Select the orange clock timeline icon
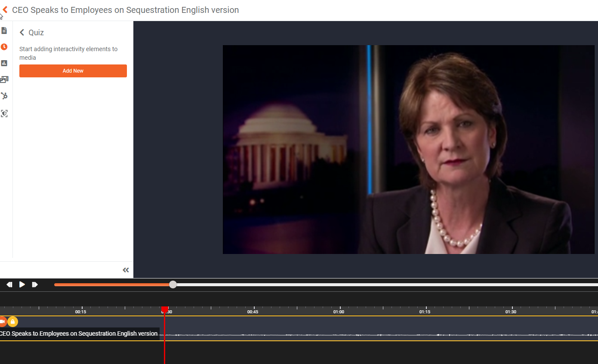598x364 pixels. (x=4, y=47)
